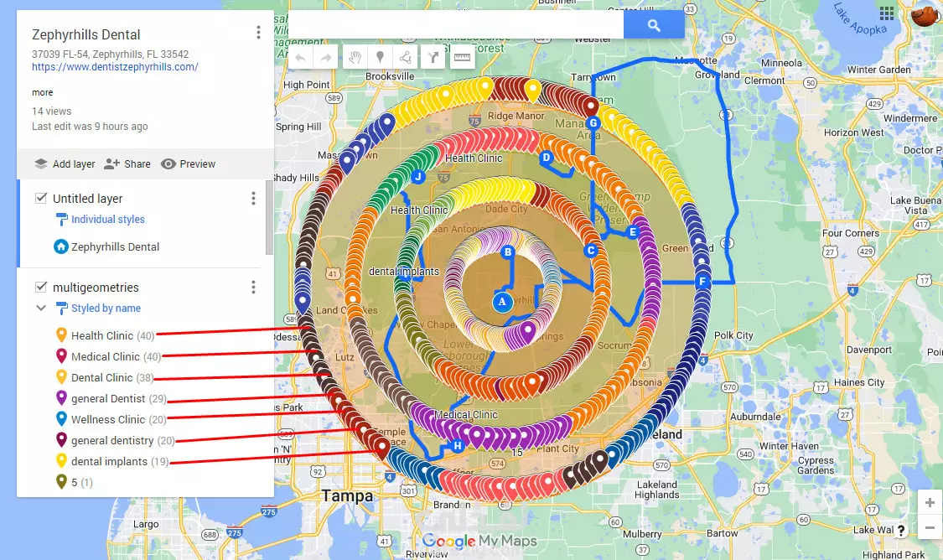Click the blue search button
Image resolution: width=943 pixels, height=560 pixels.
pyautogui.click(x=654, y=25)
